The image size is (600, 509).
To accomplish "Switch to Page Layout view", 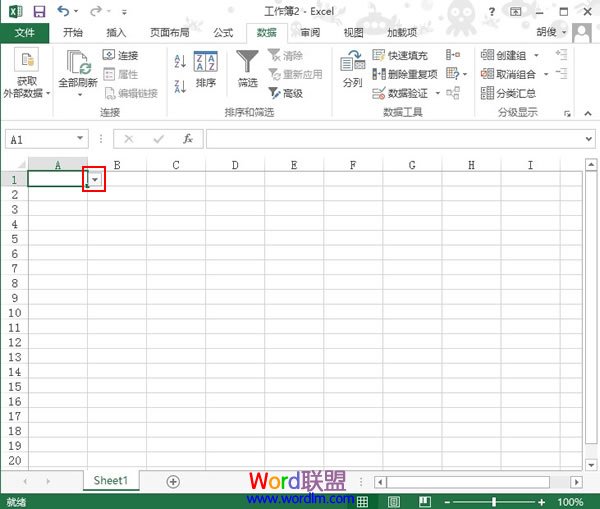I will (x=394, y=501).
